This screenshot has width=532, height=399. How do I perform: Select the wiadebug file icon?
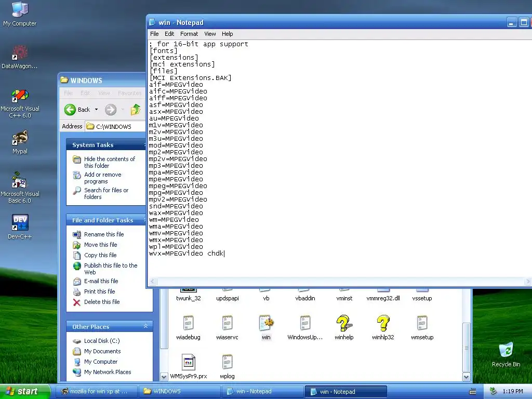188,327
